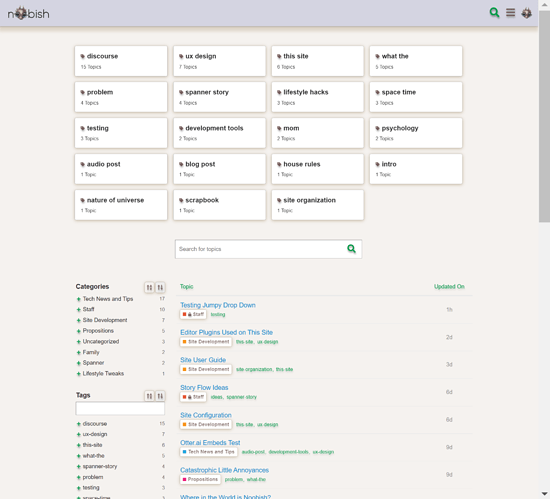This screenshot has height=499, width=550.
Task: Click plus icon next to Staff category
Action: (x=79, y=310)
